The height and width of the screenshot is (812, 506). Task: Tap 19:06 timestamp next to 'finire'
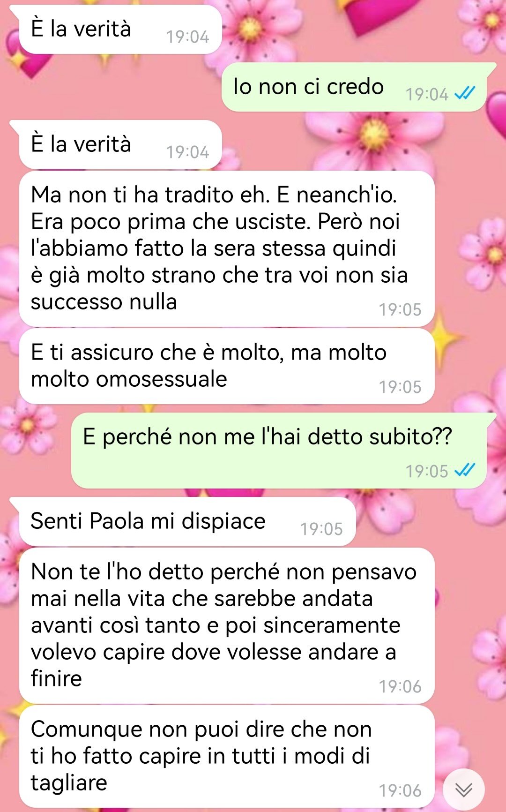[x=400, y=686]
